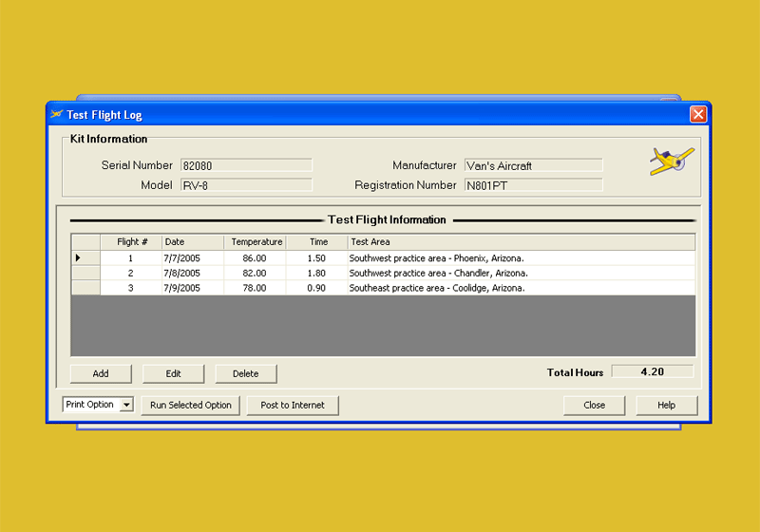Delete the selected flight entry
The image size is (760, 532).
pos(245,373)
